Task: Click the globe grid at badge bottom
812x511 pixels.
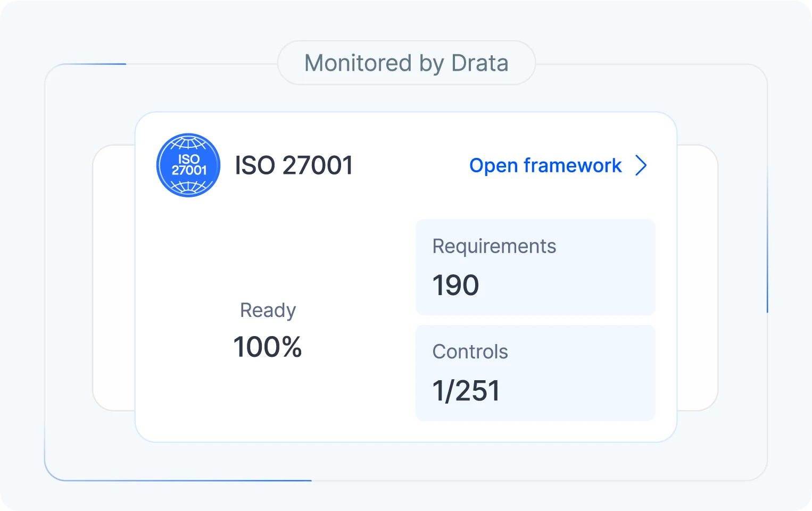Action: tap(188, 187)
